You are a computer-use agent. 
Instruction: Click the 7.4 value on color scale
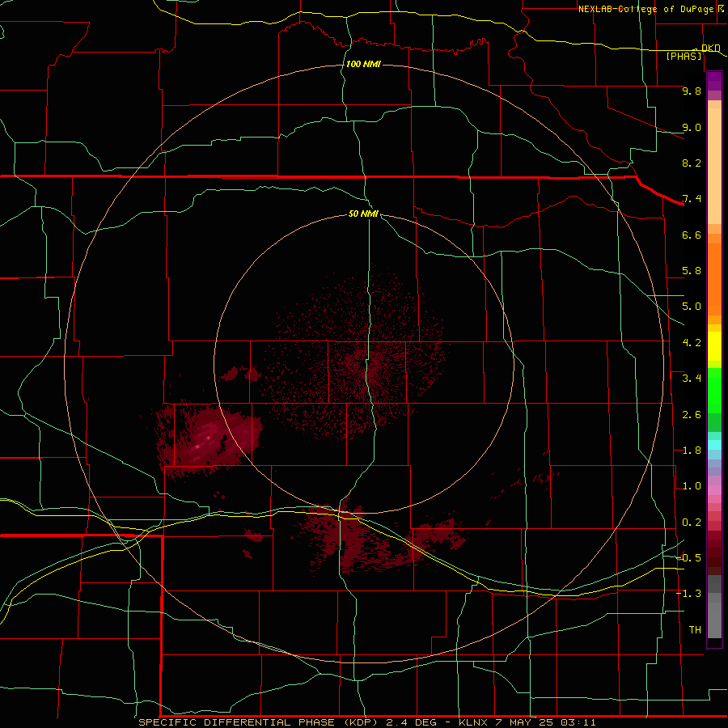[692, 199]
